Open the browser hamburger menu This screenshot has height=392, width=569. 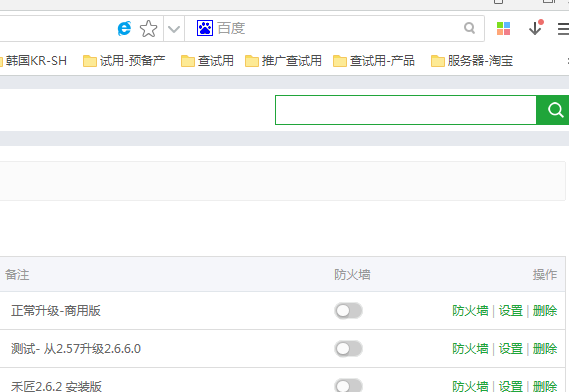563,29
